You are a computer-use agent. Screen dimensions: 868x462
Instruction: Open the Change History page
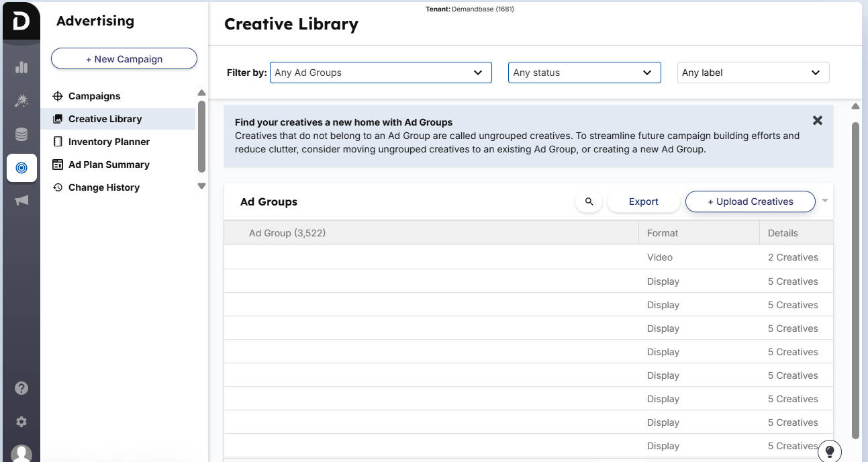coord(103,187)
